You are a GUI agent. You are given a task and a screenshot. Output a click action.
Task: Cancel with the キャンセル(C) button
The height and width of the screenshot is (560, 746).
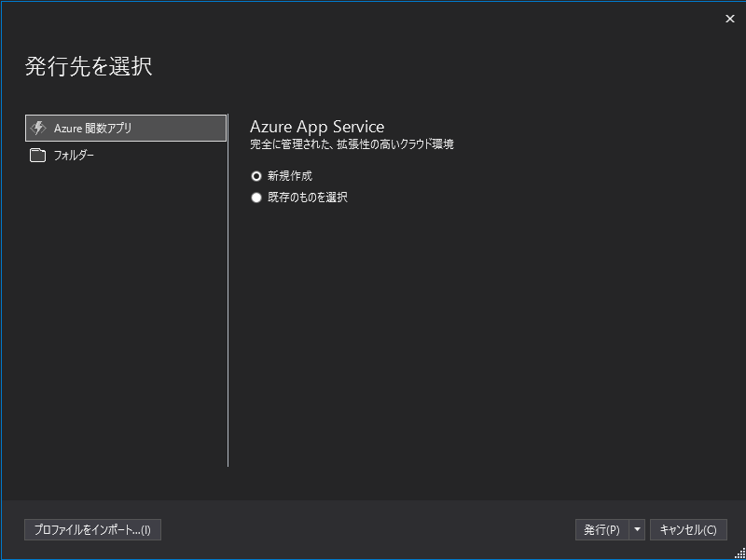coord(688,529)
